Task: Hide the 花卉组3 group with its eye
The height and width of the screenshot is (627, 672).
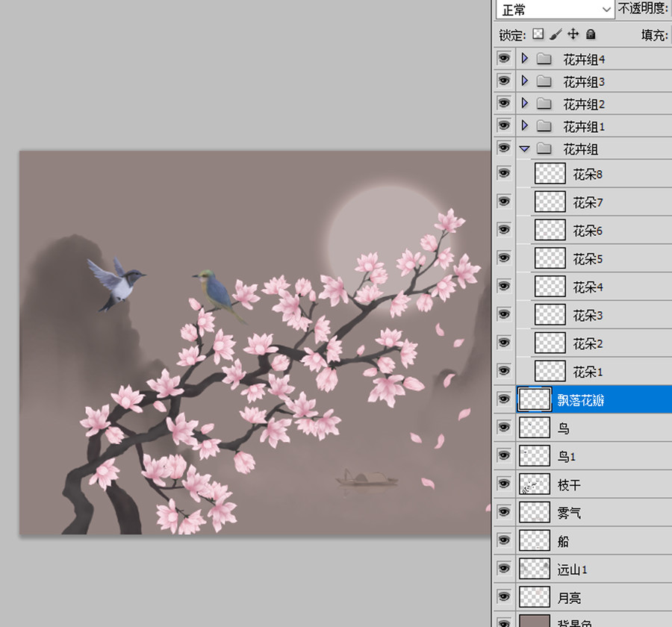Action: point(504,81)
